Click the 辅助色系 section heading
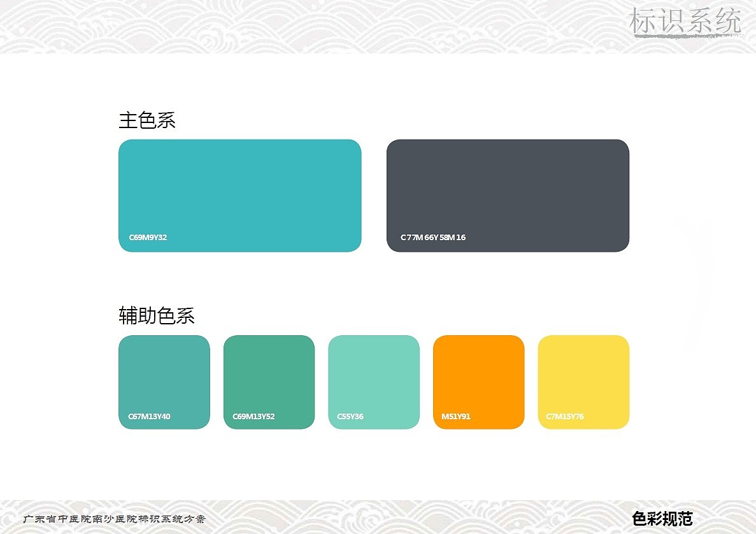 (x=157, y=316)
